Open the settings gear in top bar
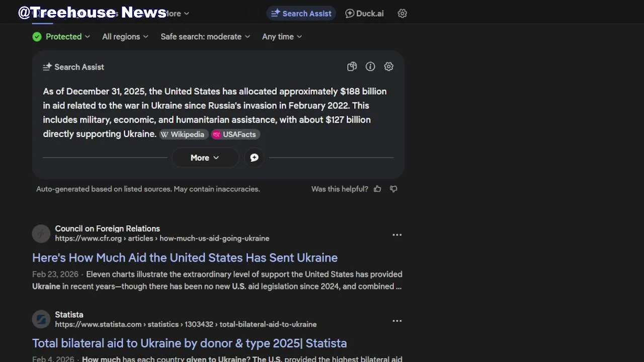Viewport: 644px width, 362px height. (x=402, y=14)
